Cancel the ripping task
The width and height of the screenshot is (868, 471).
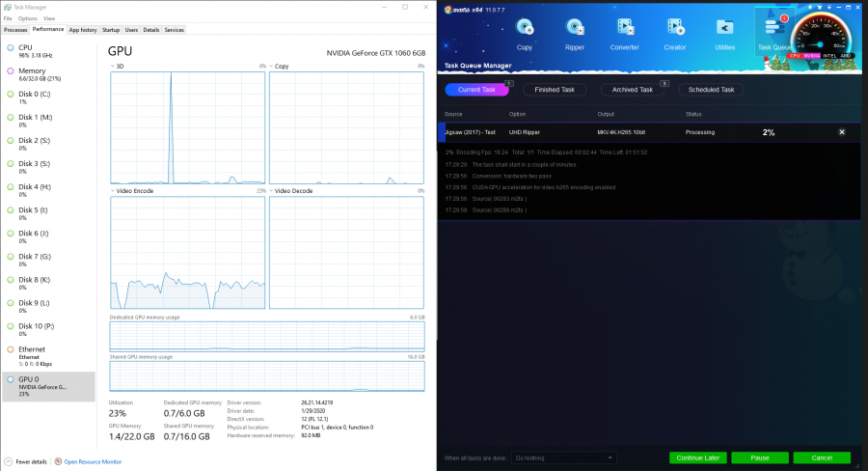[x=822, y=457]
